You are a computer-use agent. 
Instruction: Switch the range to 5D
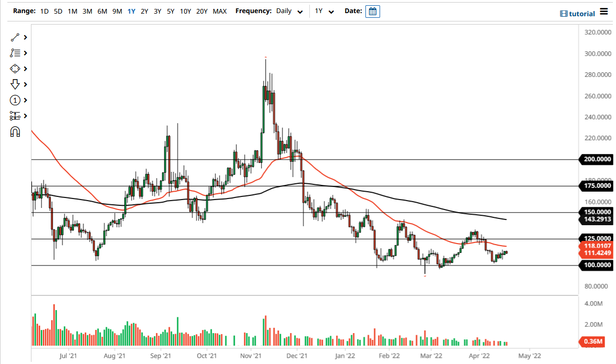58,10
